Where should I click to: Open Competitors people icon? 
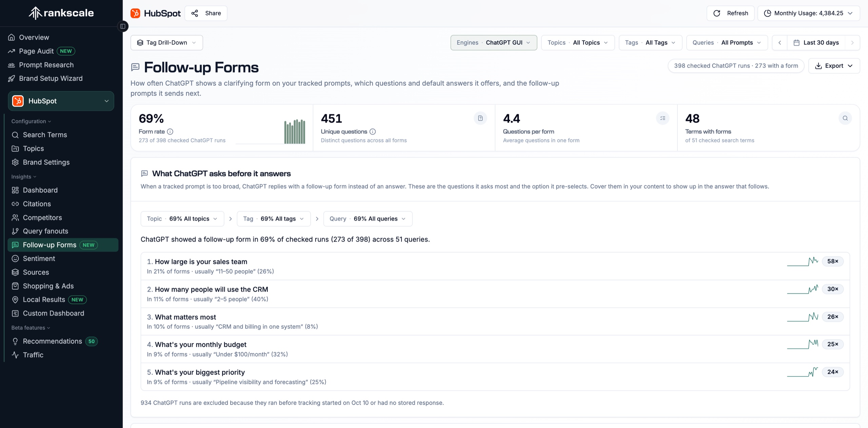click(15, 218)
